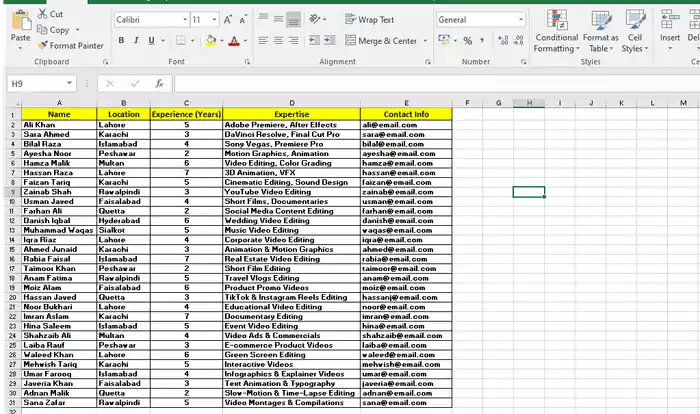Click Decrease Indent
The height and width of the screenshot is (414, 700).
point(314,41)
